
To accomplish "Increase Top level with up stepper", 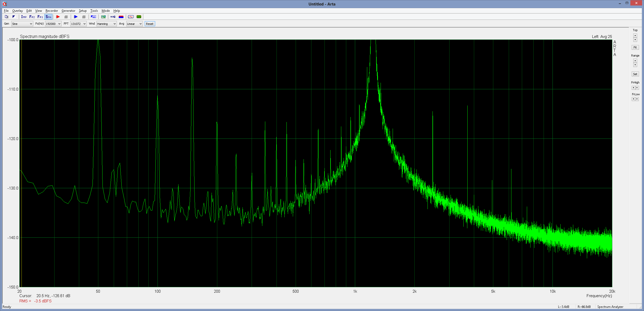I will tap(635, 35).
